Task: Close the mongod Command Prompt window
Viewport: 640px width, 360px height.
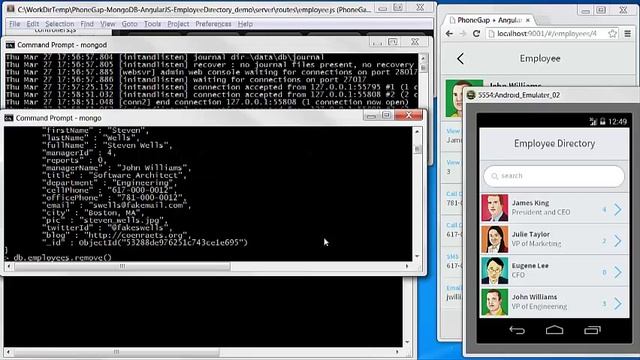Action: pyautogui.click(x=415, y=42)
